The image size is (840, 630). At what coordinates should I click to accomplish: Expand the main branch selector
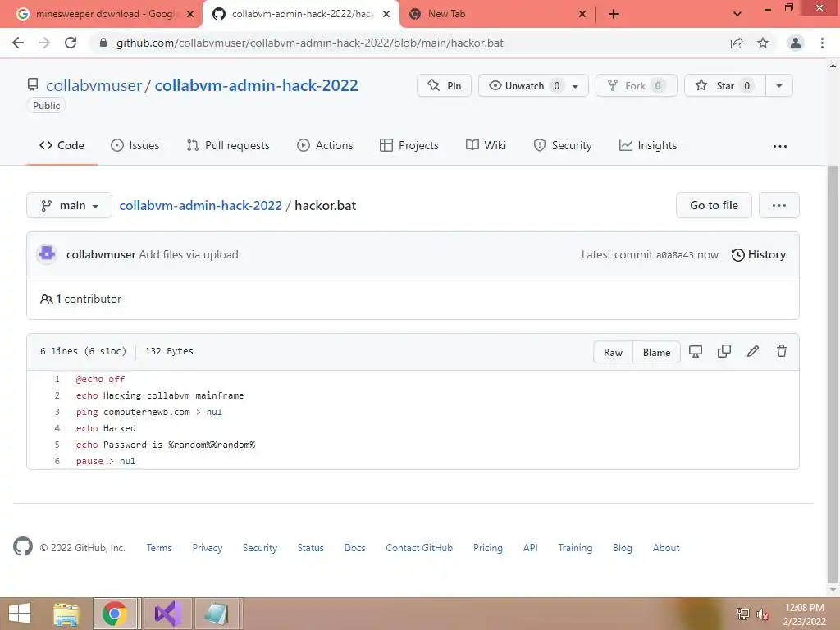coord(69,205)
